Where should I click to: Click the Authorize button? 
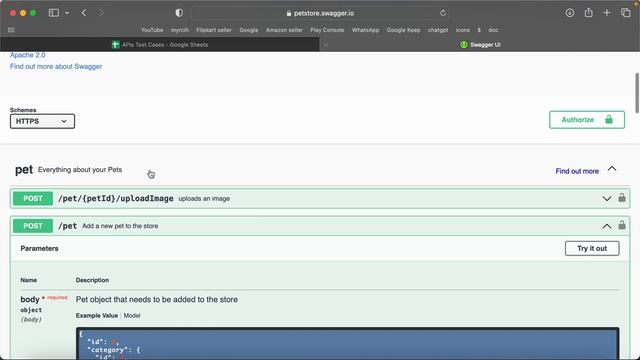pyautogui.click(x=587, y=120)
